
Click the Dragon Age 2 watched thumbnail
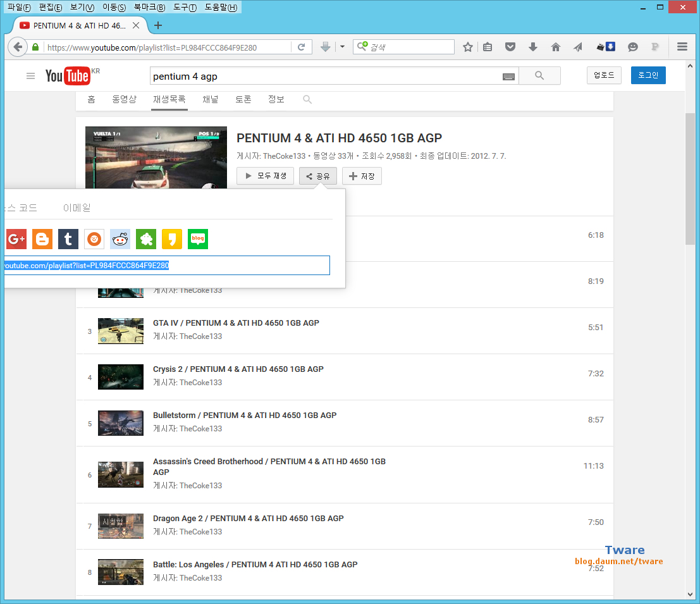[x=121, y=526]
